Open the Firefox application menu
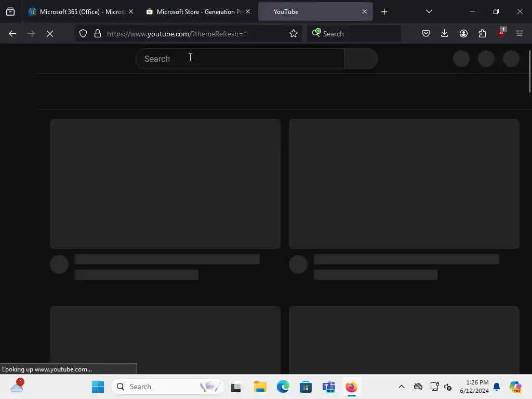 520,33
